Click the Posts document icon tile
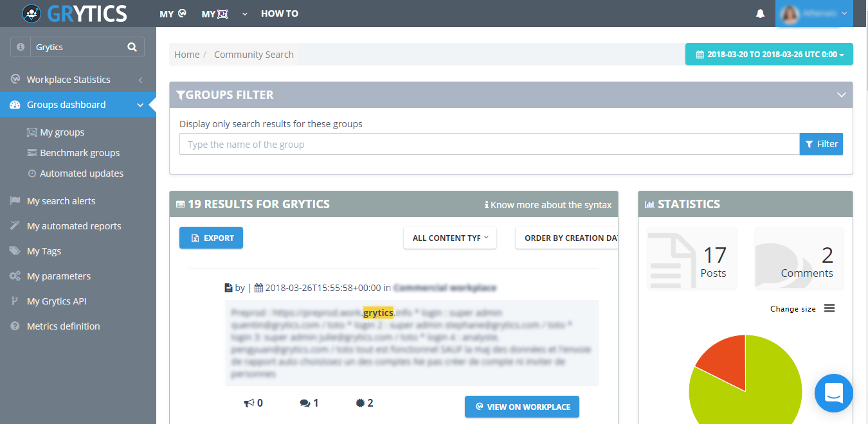Screen dimensions: 868x424 [692, 258]
